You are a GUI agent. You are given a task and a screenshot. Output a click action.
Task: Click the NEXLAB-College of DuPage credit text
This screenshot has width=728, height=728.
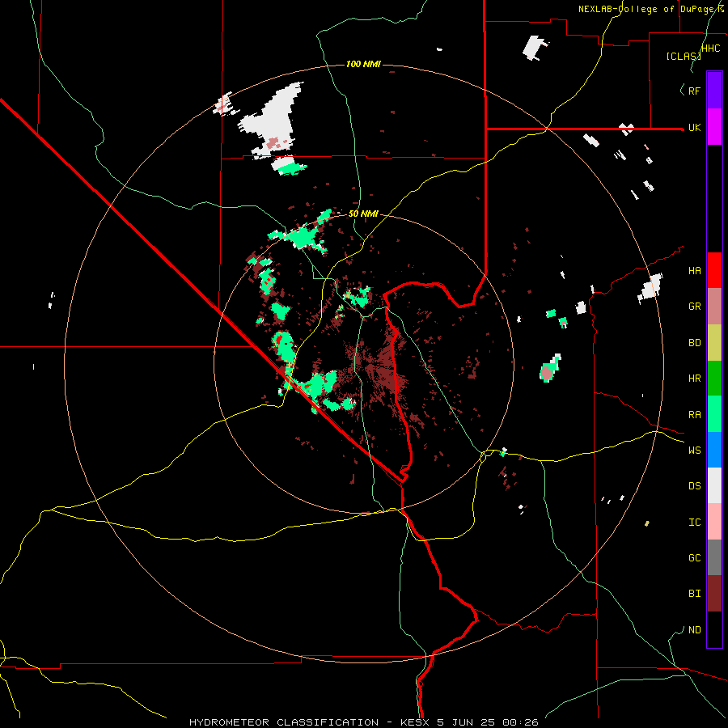[650, 9]
